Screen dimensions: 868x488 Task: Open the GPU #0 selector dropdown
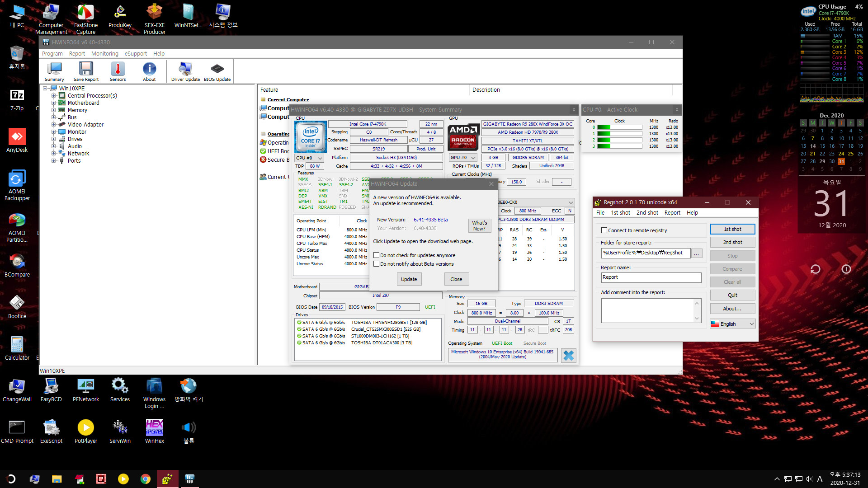(x=463, y=158)
